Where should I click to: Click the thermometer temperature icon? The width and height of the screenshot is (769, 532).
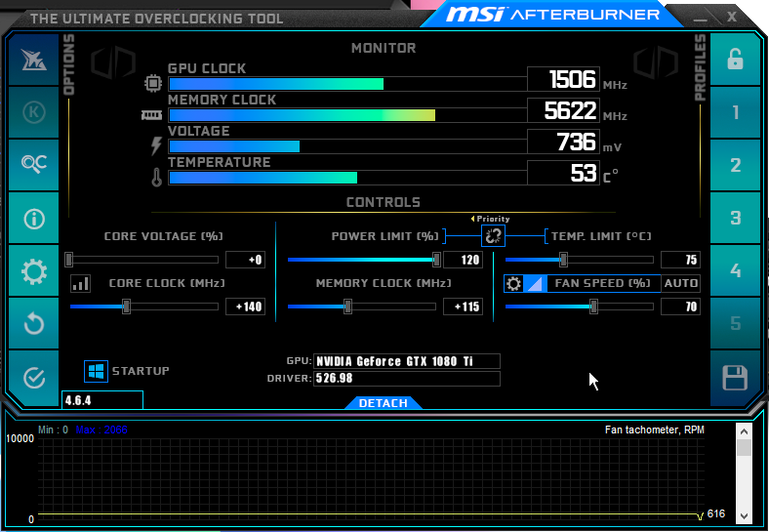(156, 178)
